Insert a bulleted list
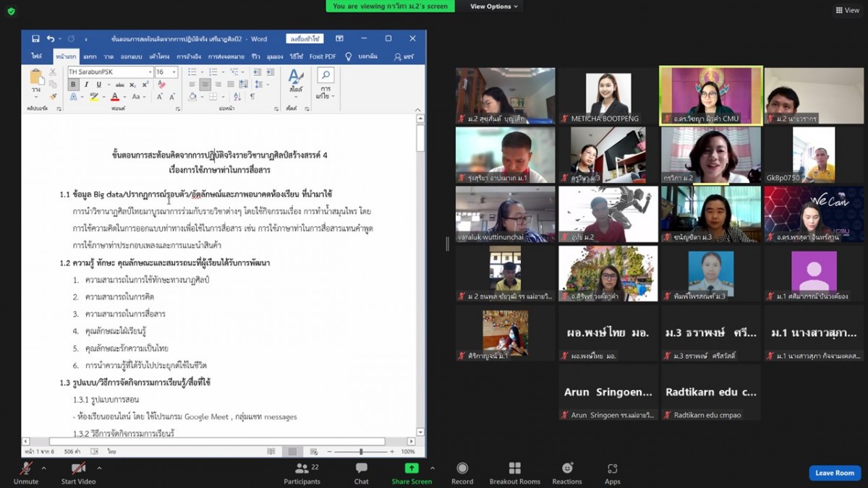 point(192,72)
